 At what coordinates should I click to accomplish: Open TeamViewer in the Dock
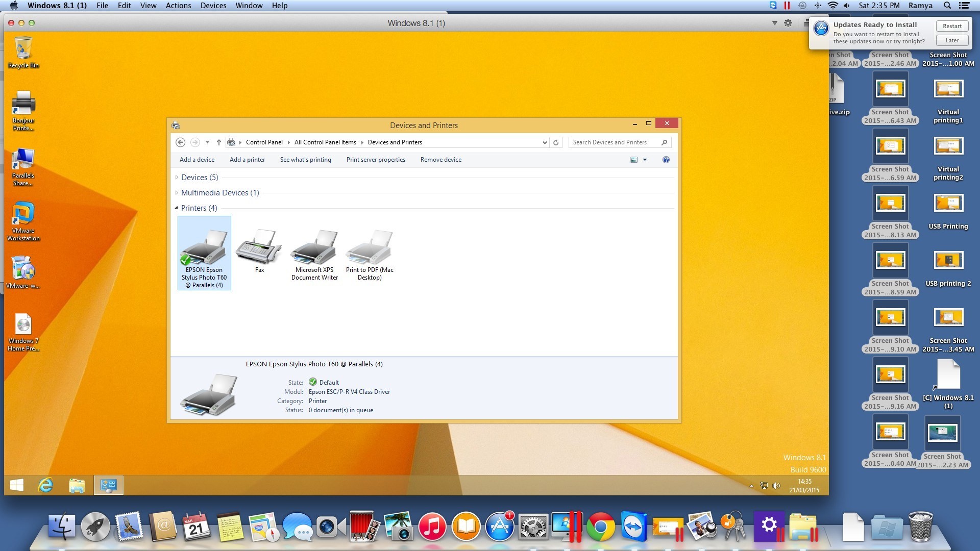click(x=634, y=527)
